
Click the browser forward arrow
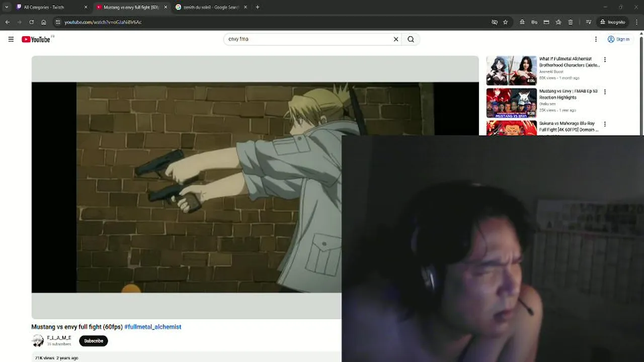[x=19, y=22]
